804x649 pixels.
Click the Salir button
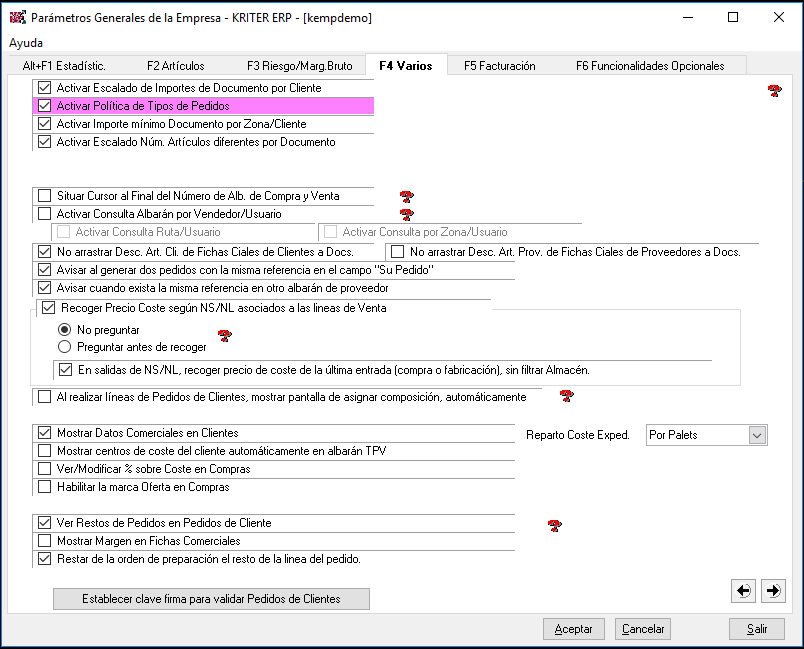point(757,629)
